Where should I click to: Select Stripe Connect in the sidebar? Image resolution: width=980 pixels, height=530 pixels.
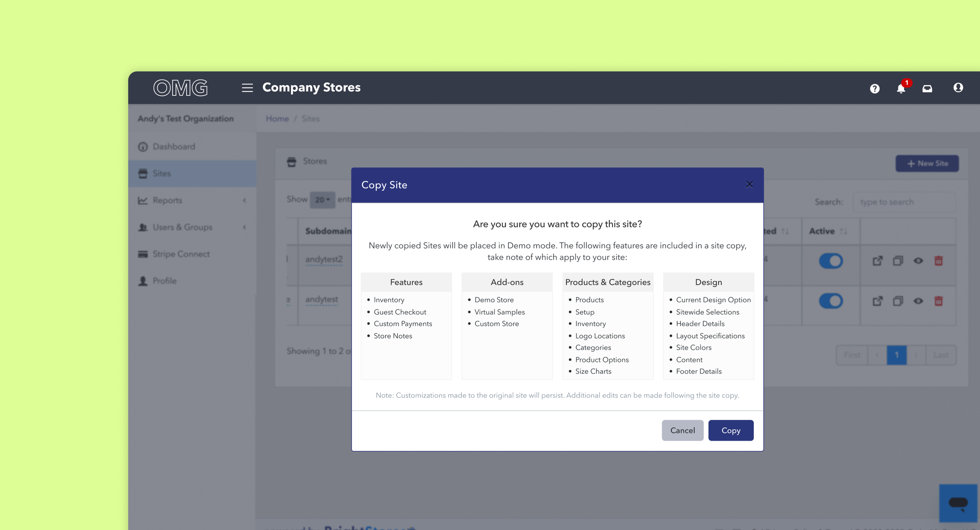coord(181,254)
